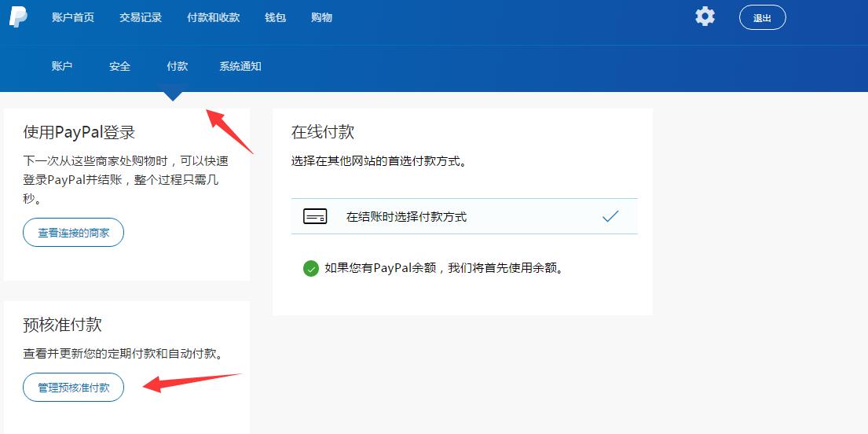The height and width of the screenshot is (434, 868).
Task: Click text 如果您有PayPal余额，我们将首先使用余额。
Action: point(444,269)
